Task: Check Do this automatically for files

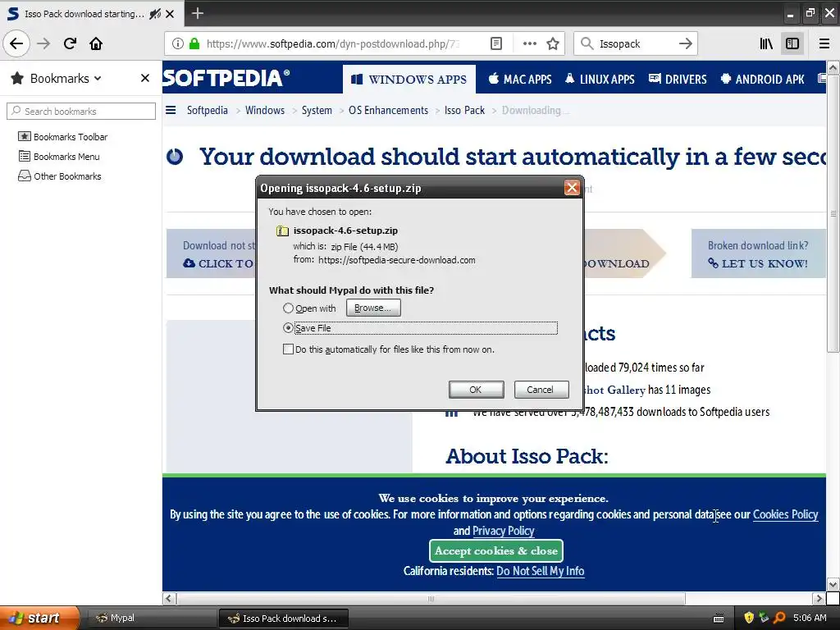Action: click(288, 349)
